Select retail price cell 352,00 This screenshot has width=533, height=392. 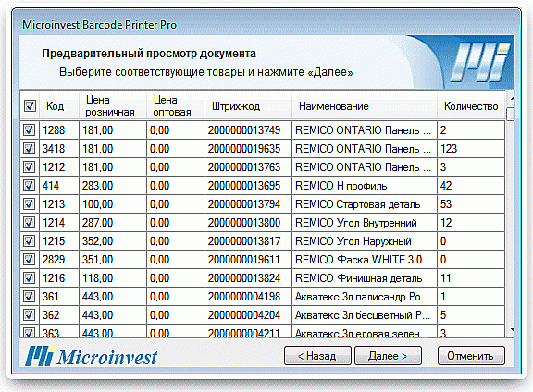click(113, 240)
